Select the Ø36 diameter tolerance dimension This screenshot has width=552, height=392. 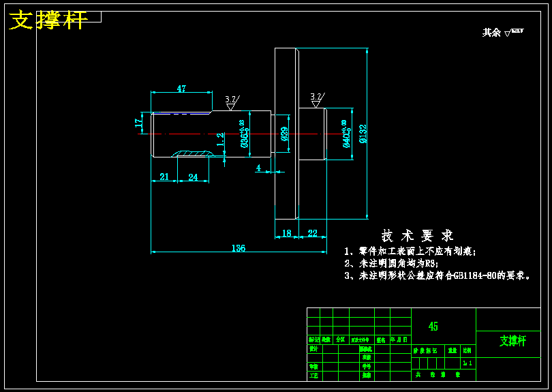(x=244, y=134)
